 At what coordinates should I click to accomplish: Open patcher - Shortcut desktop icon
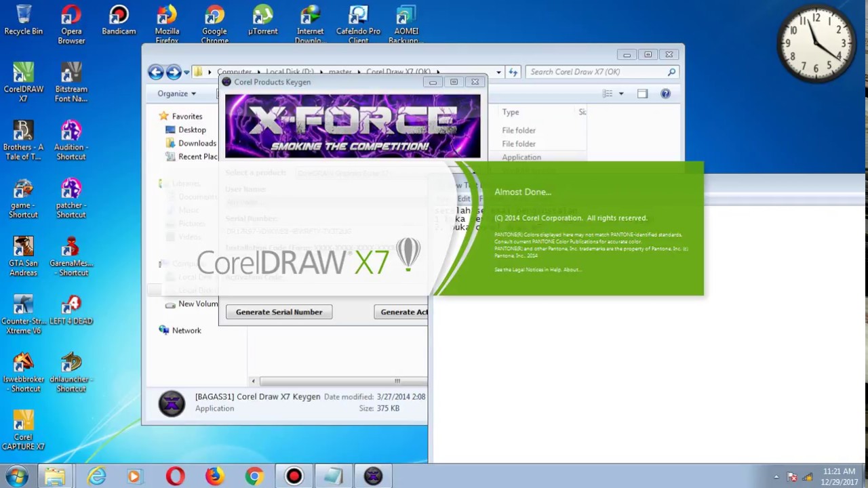tap(71, 198)
